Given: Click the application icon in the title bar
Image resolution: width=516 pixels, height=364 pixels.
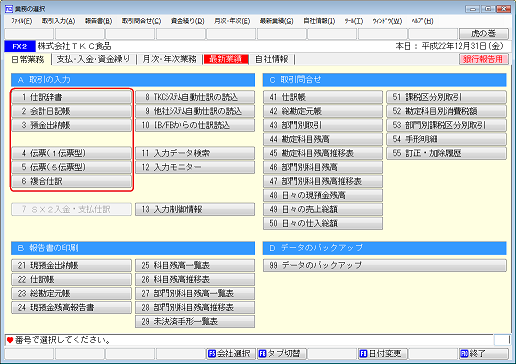Looking at the screenshot, I should click(x=9, y=8).
